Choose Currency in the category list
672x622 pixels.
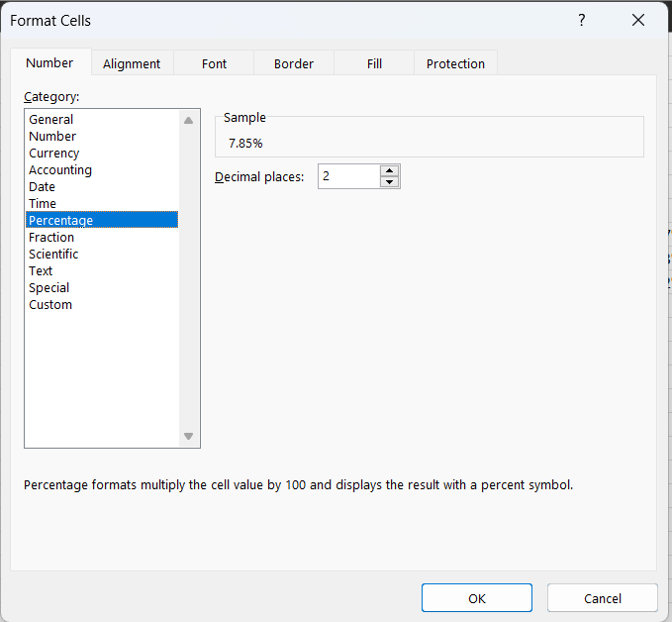[x=54, y=154]
